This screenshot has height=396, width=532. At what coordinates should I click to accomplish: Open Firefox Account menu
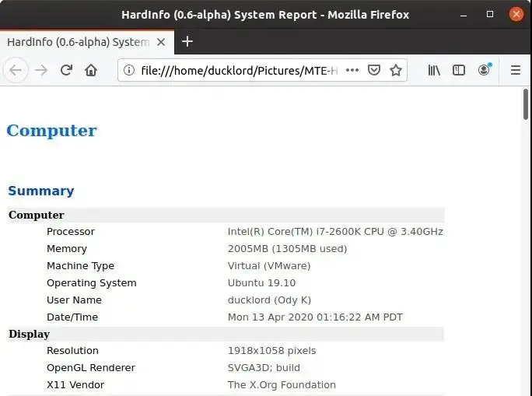pos(485,69)
